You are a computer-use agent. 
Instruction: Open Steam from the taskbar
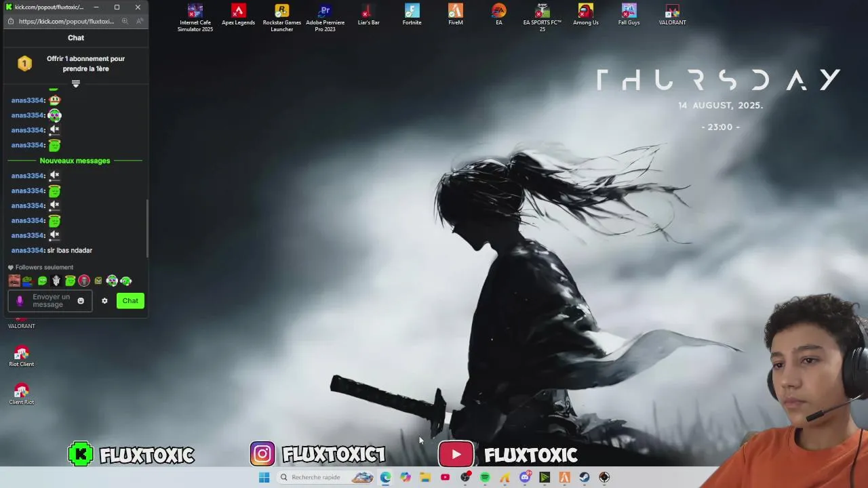coord(585,477)
